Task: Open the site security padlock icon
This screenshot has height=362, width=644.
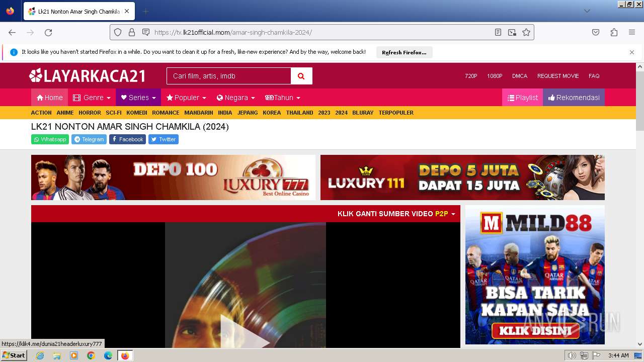Action: pyautogui.click(x=132, y=32)
